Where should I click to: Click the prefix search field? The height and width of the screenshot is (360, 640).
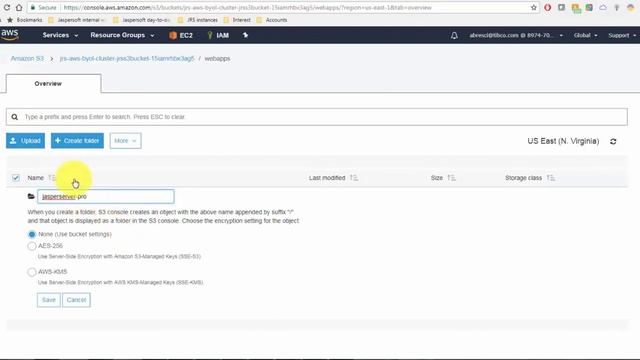[x=316, y=117]
